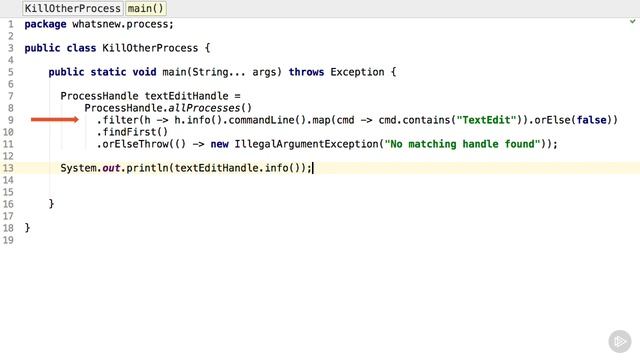This screenshot has width=640, height=360.
Task: Click the '.findFirst()' call
Action: 132,132
